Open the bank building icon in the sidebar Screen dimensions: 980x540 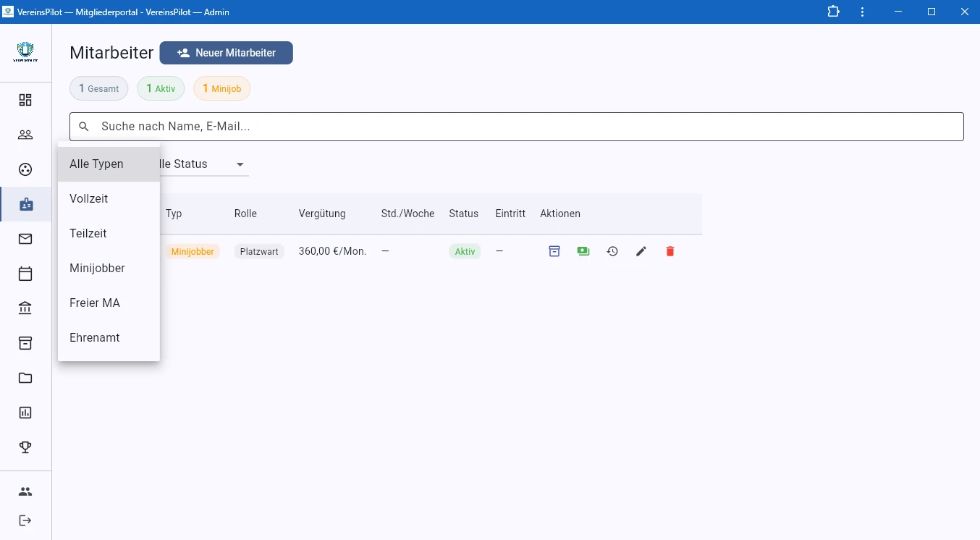(25, 308)
